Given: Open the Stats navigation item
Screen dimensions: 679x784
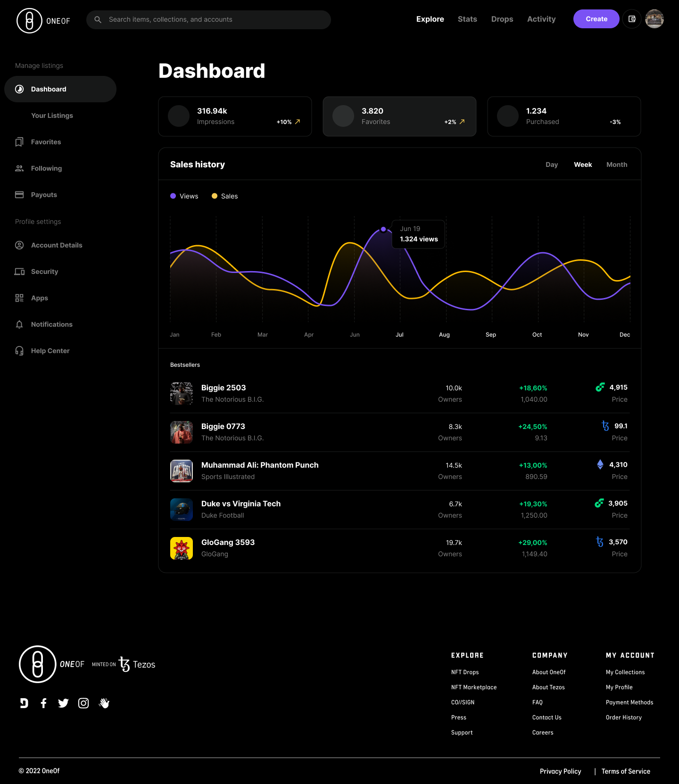Looking at the screenshot, I should click(x=467, y=19).
